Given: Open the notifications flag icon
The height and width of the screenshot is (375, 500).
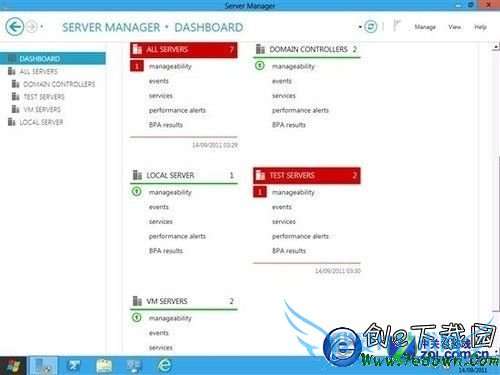Looking at the screenshot, I should click(x=397, y=26).
